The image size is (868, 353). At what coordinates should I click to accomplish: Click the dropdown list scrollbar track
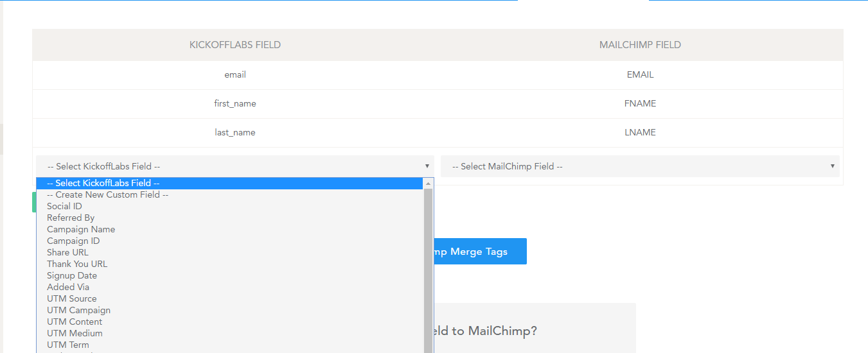429,270
